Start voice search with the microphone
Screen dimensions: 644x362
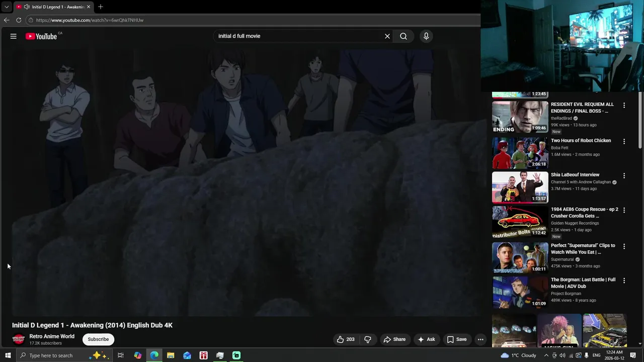(426, 36)
